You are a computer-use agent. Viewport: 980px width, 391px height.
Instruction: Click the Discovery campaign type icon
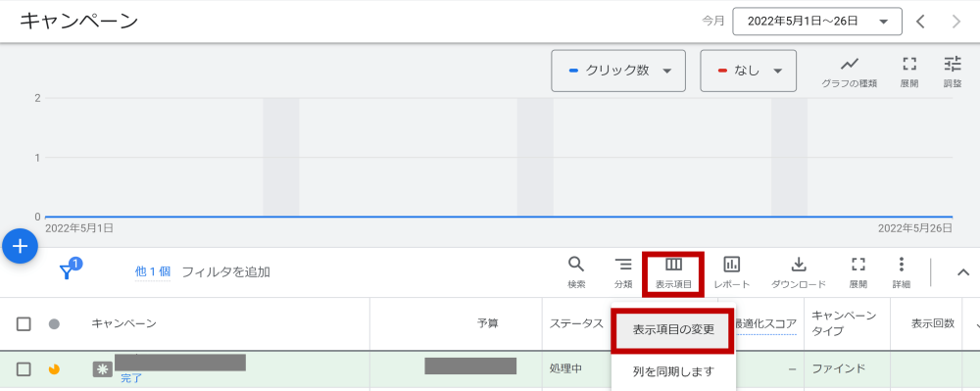[103, 369]
